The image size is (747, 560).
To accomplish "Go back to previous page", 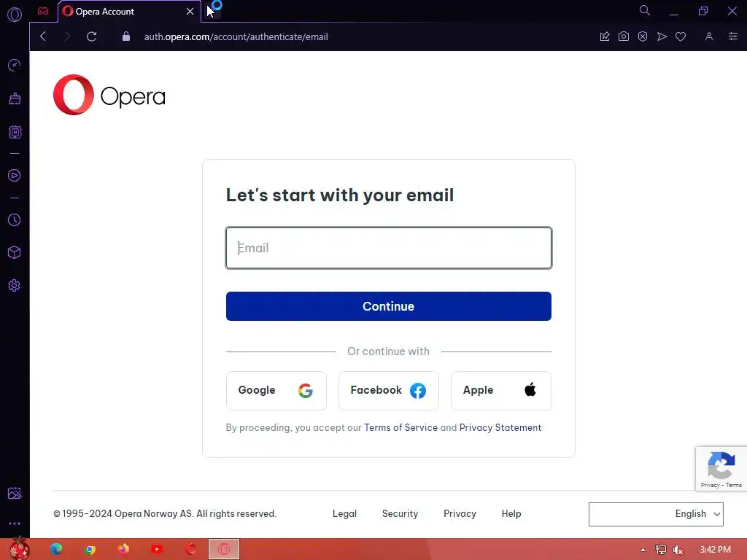I will click(43, 36).
